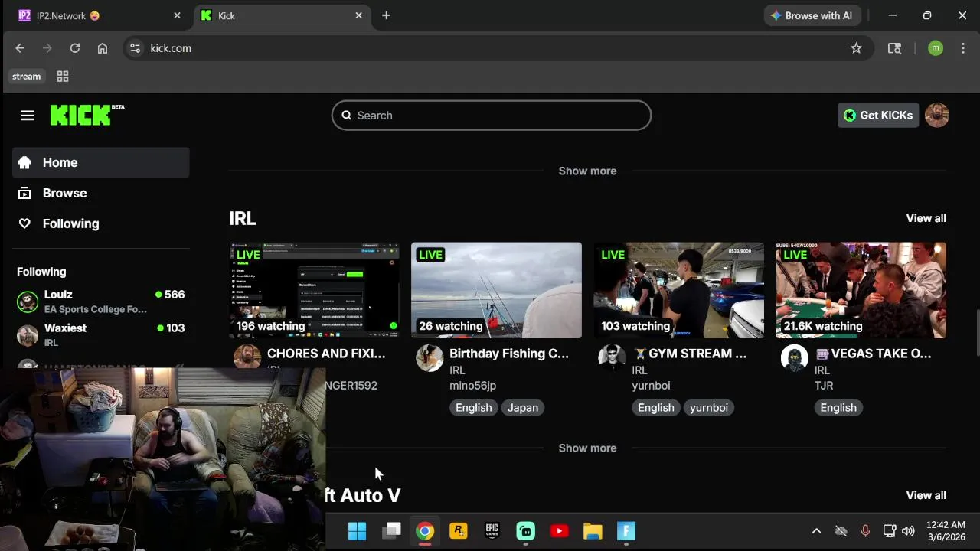
Task: Click Browse with AI button
Action: [812, 15]
